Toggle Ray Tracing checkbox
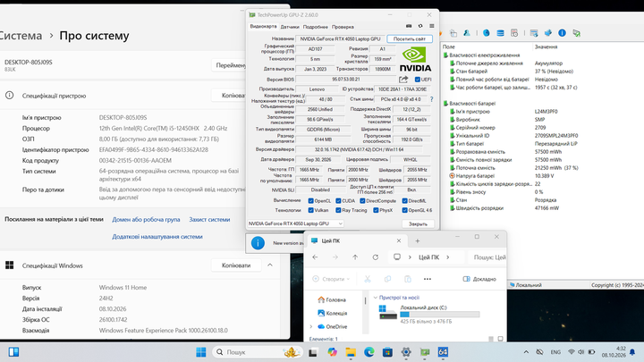The height and width of the screenshot is (362, 644). click(338, 210)
